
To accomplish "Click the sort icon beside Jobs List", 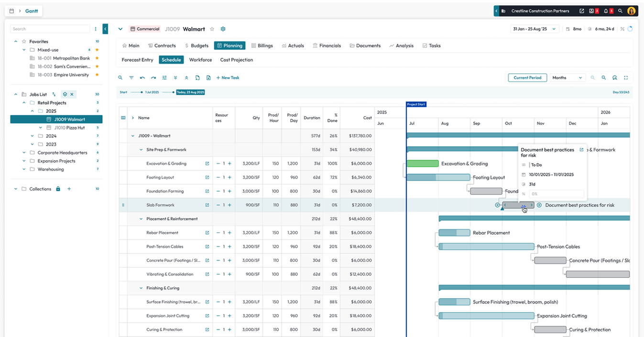I will pos(54,94).
